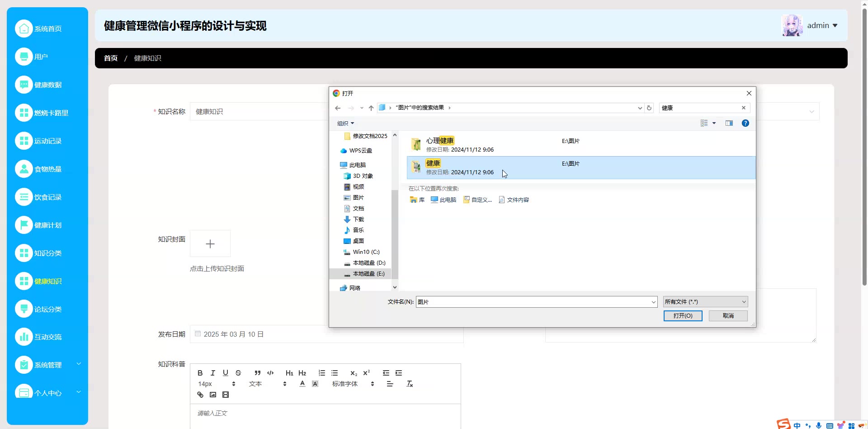This screenshot has height=429, width=868.
Task: Open the file type filter dropdown
Action: pos(705,301)
